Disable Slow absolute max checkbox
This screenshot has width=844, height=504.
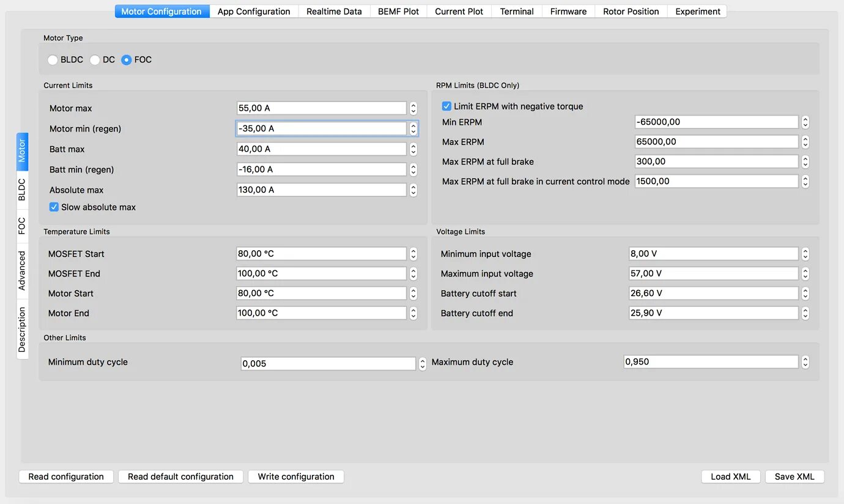coord(54,207)
